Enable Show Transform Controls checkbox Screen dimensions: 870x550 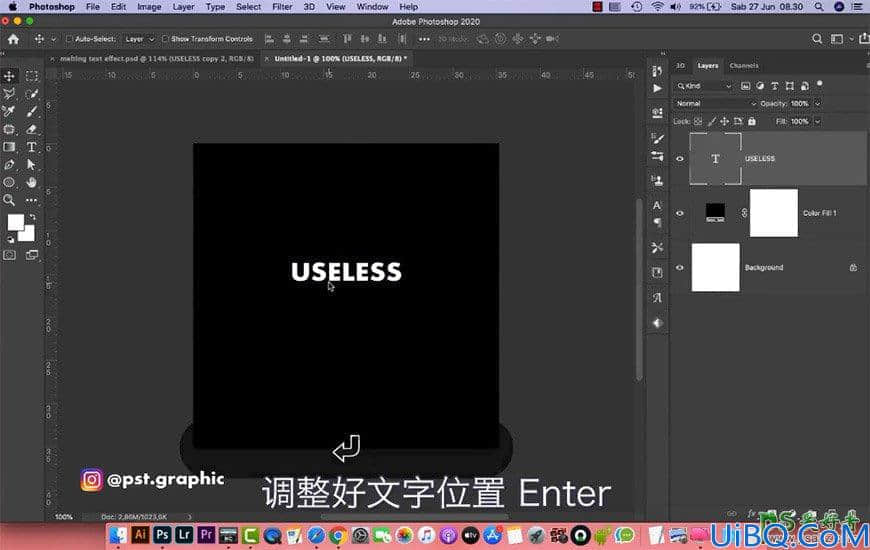coord(165,39)
